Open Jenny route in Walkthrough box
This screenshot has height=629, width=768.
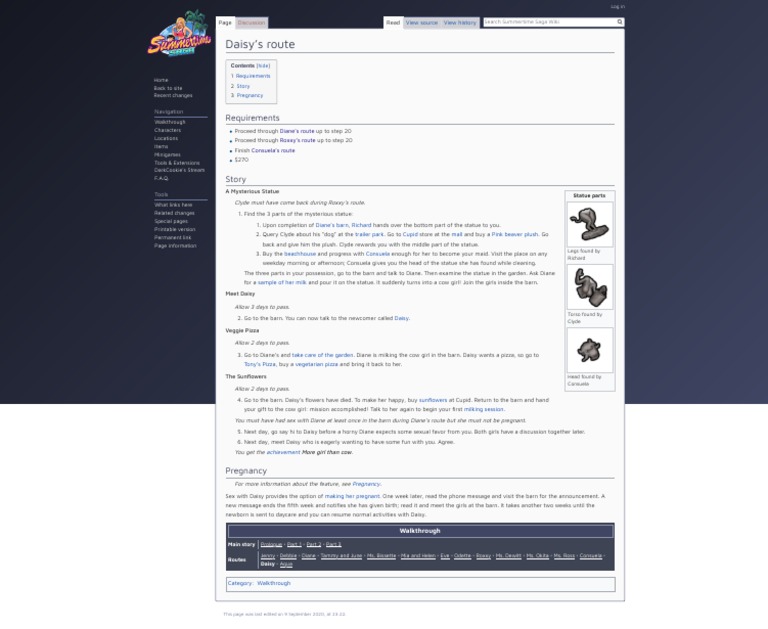pyautogui.click(x=268, y=556)
